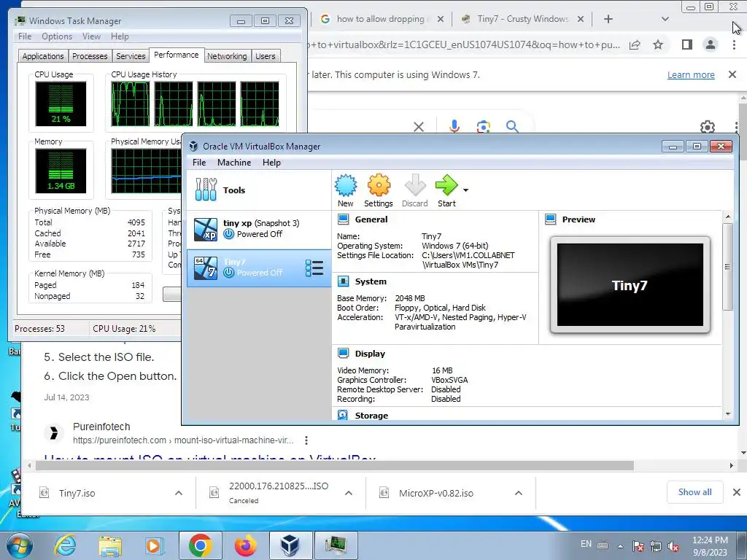Open Task Manager File menu

[25, 36]
